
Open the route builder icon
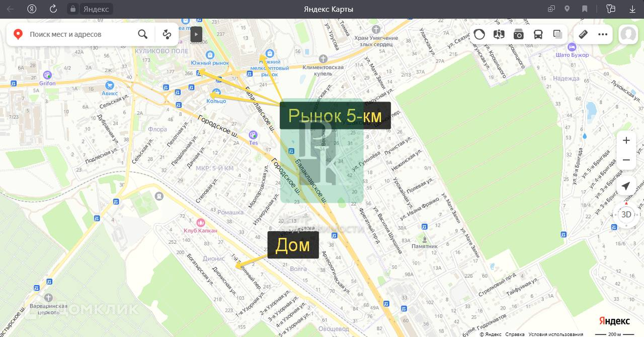[x=167, y=34]
